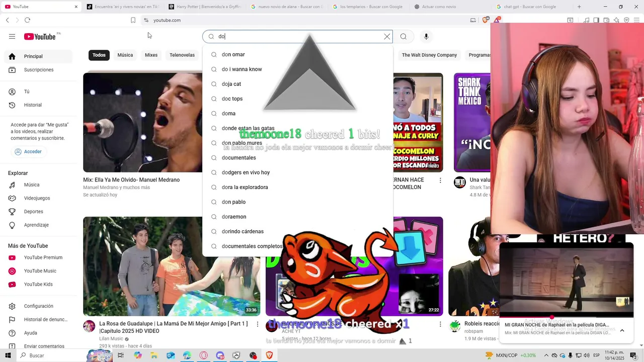Open the La Rosa de Guadalupe title link

pyautogui.click(x=173, y=327)
